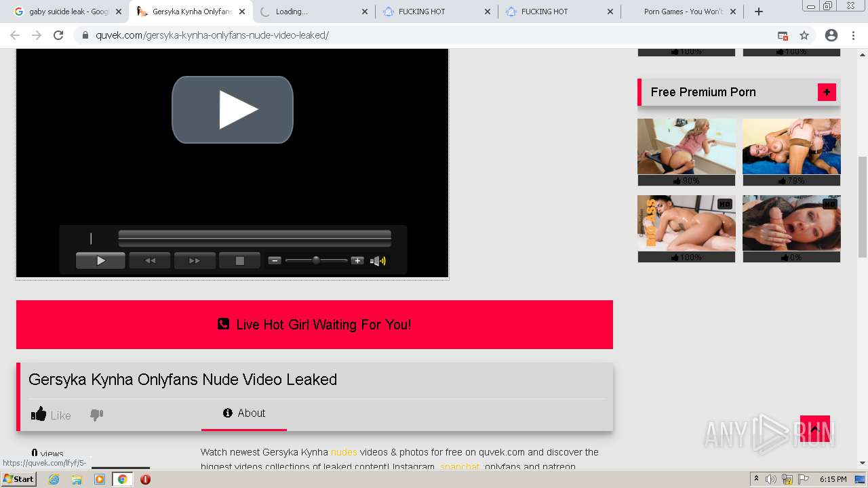This screenshot has width=868, height=488.
Task: Select the 'Gersyka Kynha Onlyfans' tab
Action: pyautogui.click(x=191, y=12)
